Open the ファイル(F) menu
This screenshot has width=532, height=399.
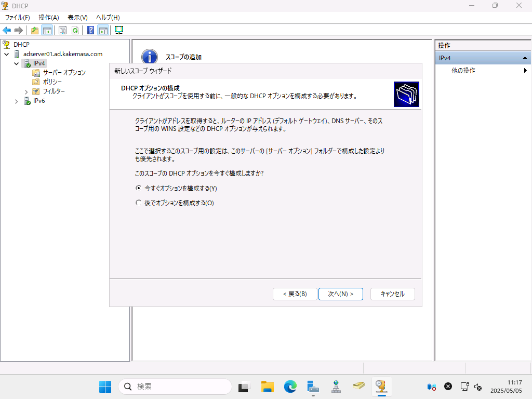pos(17,18)
